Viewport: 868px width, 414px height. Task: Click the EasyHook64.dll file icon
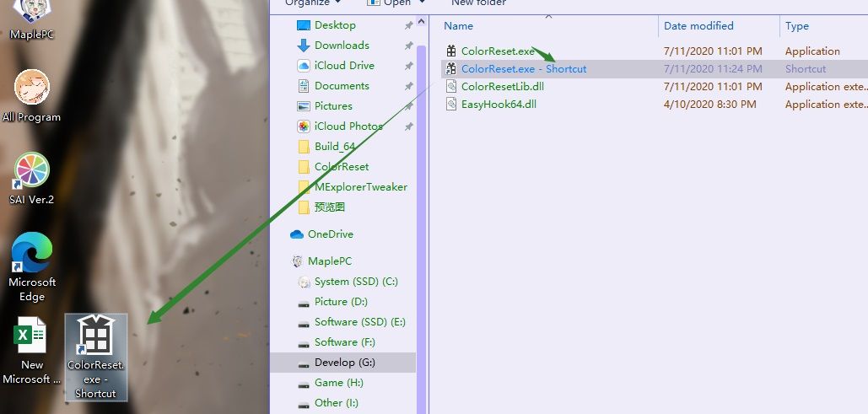pos(451,104)
